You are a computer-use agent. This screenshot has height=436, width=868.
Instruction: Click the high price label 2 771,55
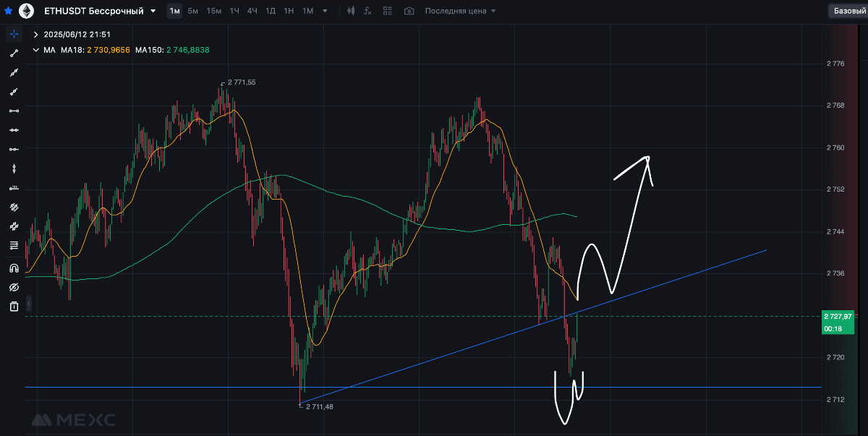tap(242, 82)
